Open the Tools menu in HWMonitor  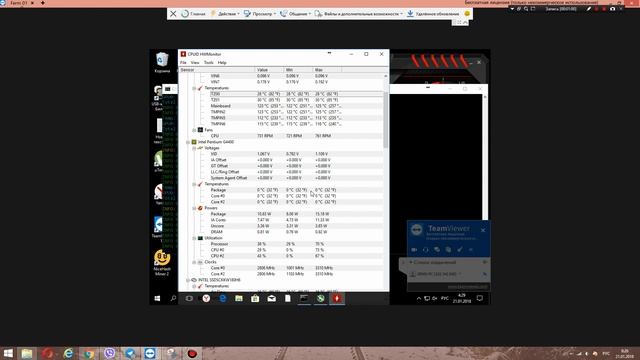click(209, 62)
